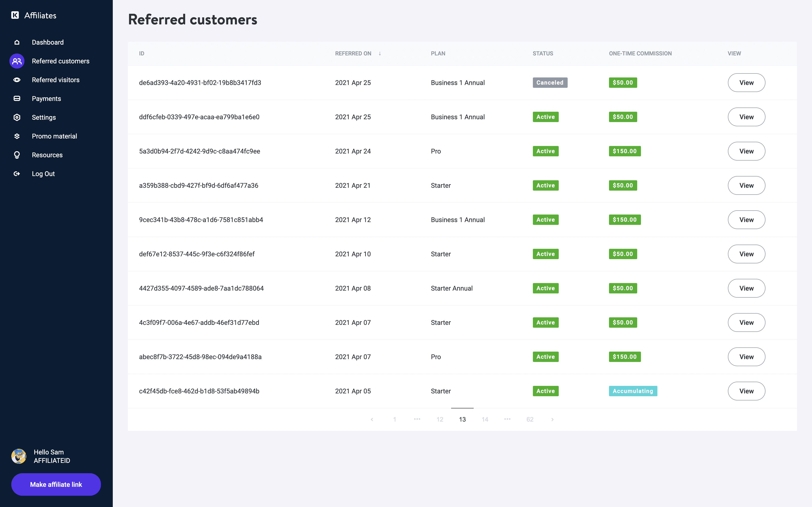The image size is (812, 507).
Task: Click the Referred visitors eye icon
Action: coord(17,80)
